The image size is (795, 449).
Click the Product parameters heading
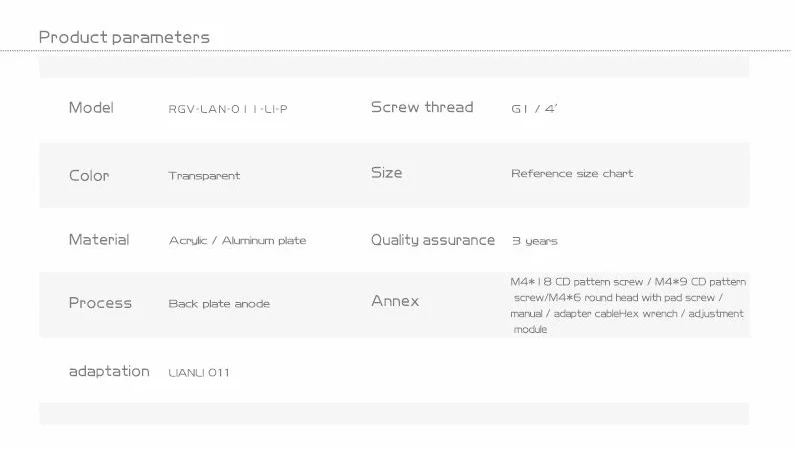(124, 38)
